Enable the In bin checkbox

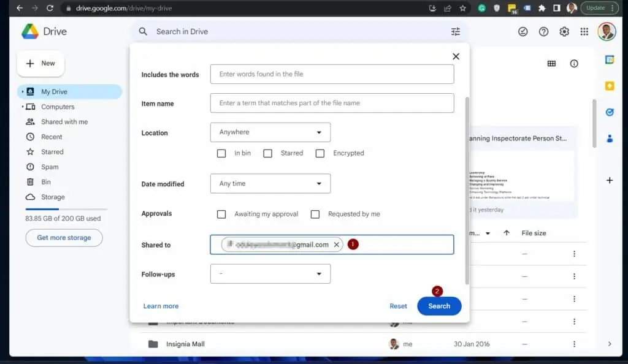coord(221,153)
